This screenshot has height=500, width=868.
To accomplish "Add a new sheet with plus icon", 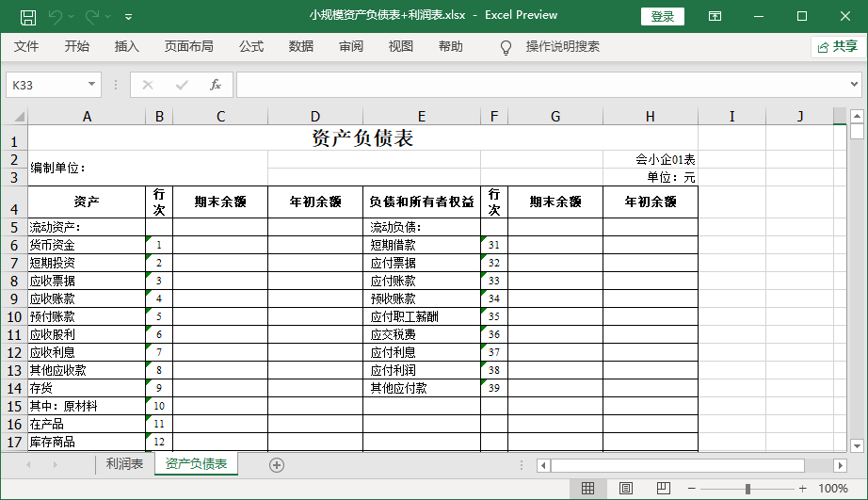I will [277, 464].
